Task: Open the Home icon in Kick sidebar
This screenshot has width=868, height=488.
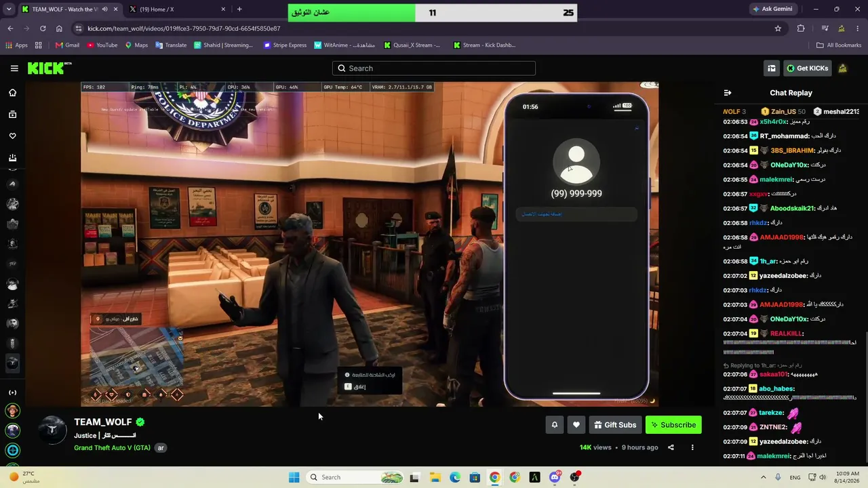Action: click(12, 93)
